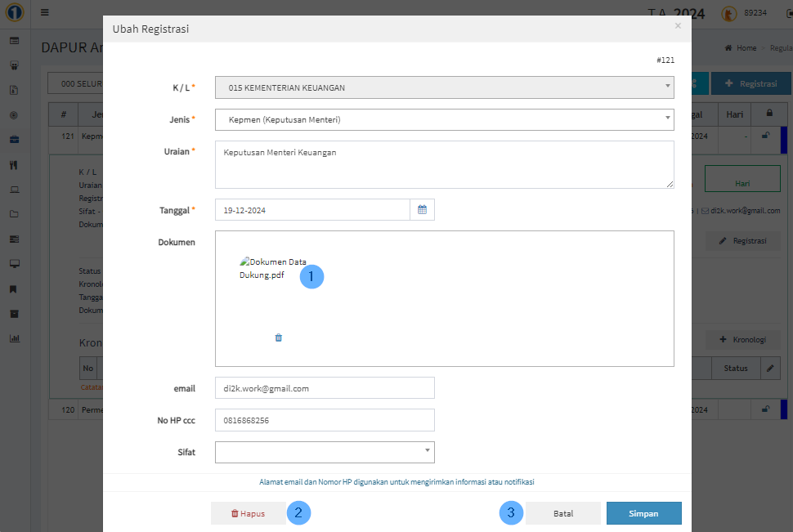Toggle the unlock icon on row 121
The height and width of the screenshot is (532, 793).
tap(764, 136)
